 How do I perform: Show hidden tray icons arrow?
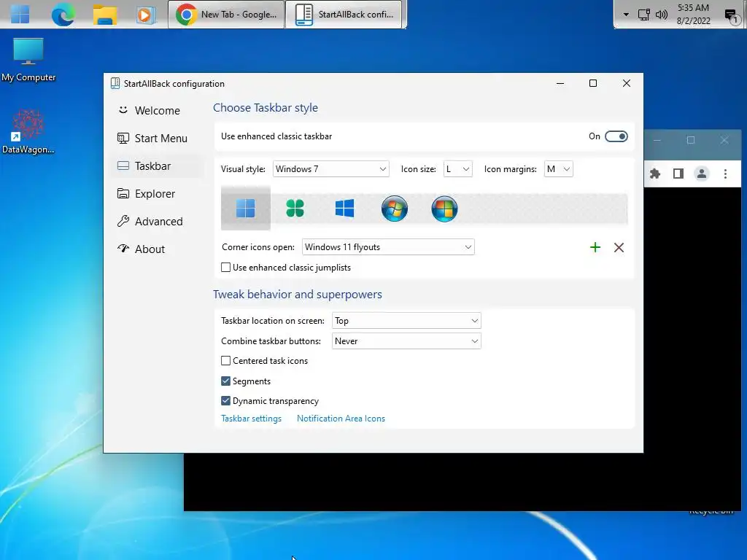626,15
